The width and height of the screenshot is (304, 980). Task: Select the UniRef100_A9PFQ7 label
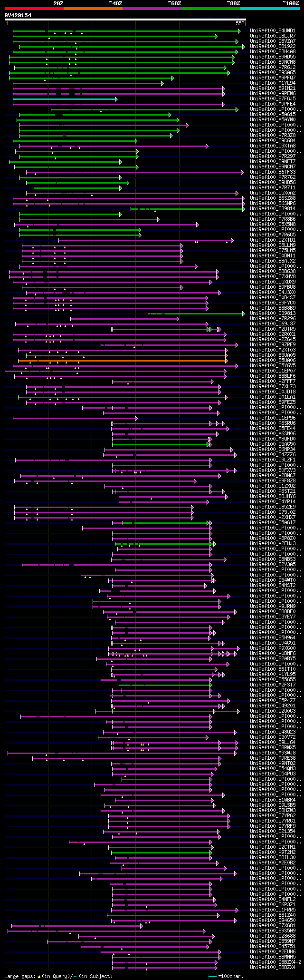click(273, 78)
